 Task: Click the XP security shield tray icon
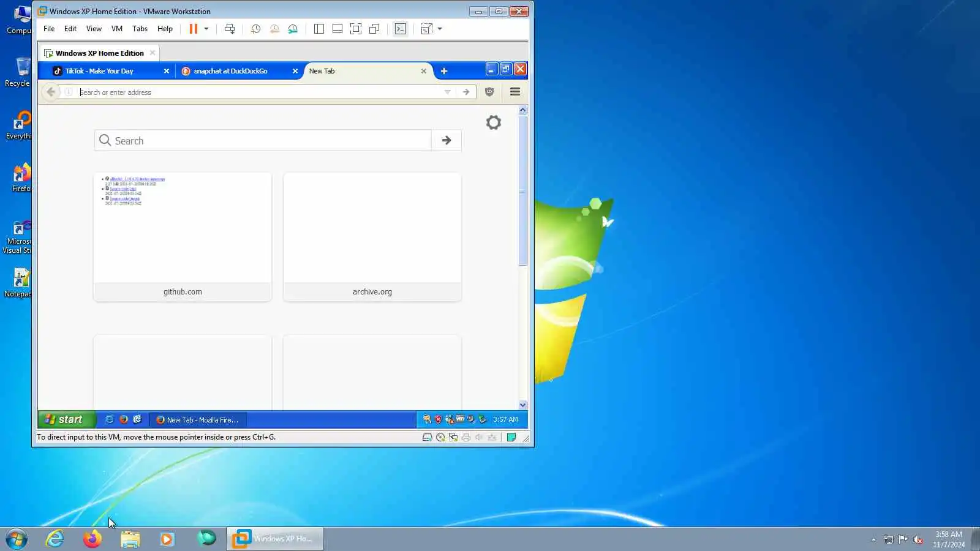437,419
